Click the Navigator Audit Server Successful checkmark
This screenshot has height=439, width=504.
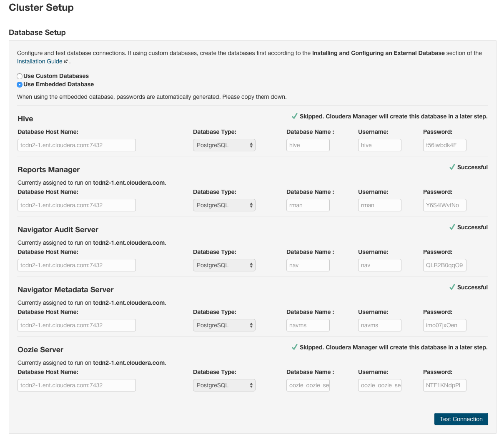[x=452, y=227]
